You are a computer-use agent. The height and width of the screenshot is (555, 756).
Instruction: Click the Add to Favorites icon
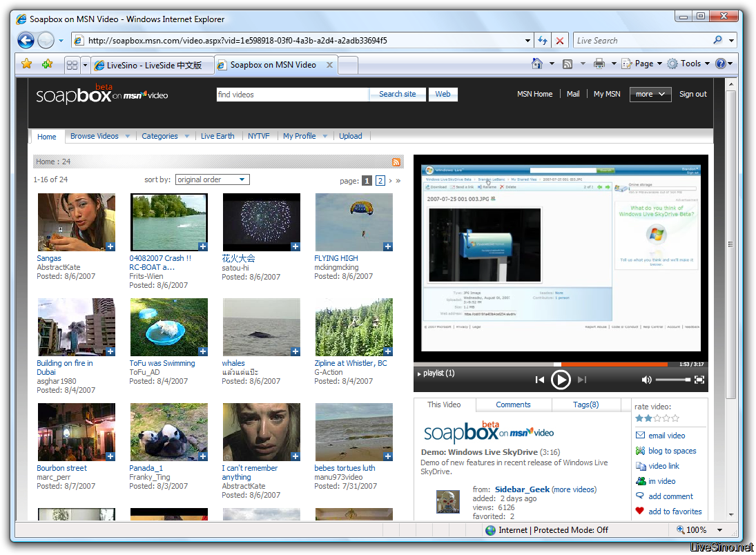tap(47, 64)
